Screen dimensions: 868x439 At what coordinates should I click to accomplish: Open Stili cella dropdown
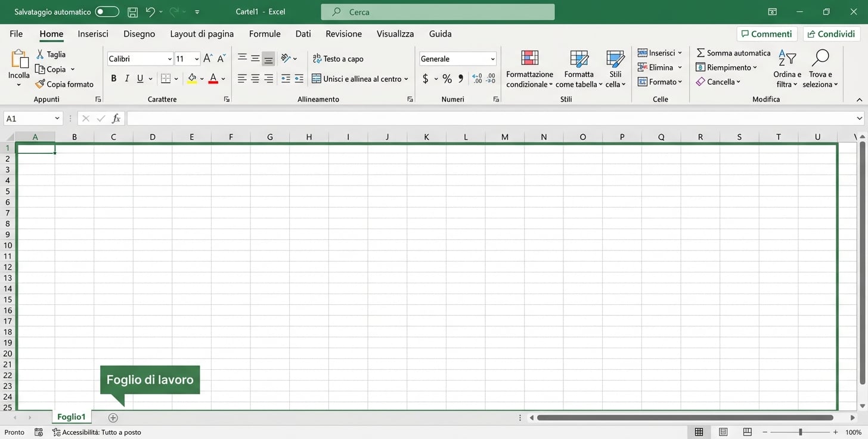(x=615, y=69)
